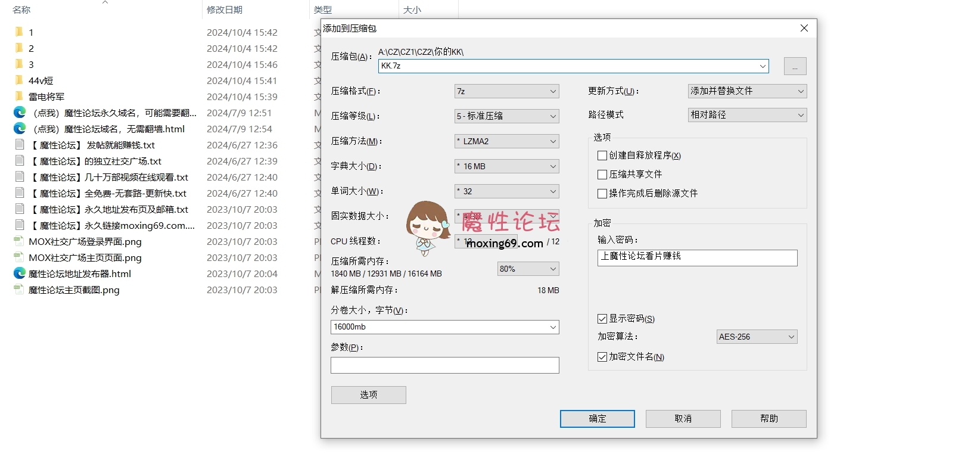The image size is (980, 460).
Task: Expand the 压缩等级 dropdown
Action: (506, 116)
